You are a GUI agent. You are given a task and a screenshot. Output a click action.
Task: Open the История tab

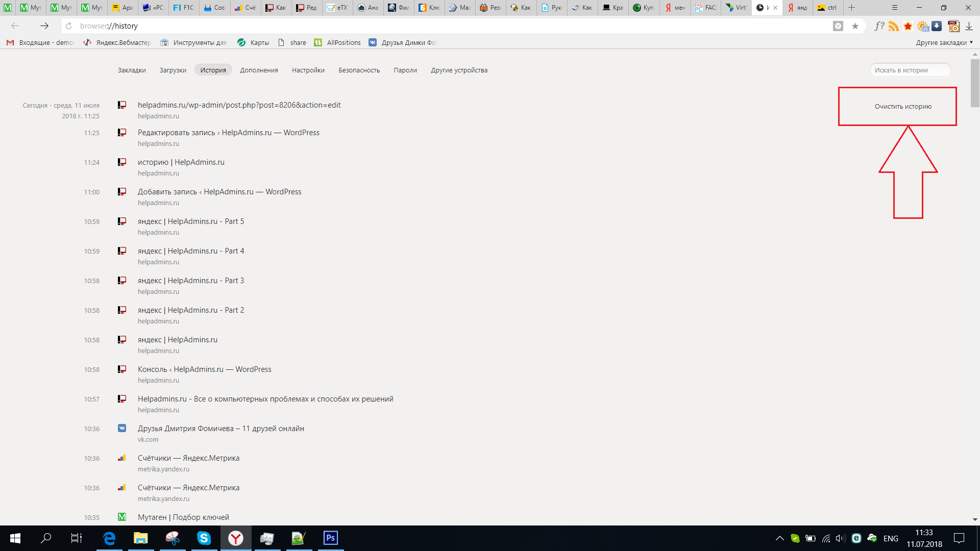tap(213, 70)
